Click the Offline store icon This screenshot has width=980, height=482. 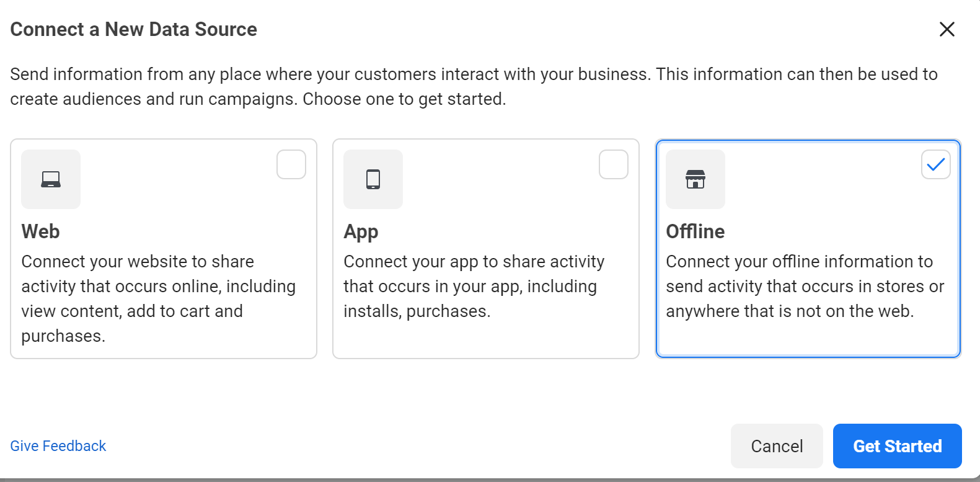(695, 179)
